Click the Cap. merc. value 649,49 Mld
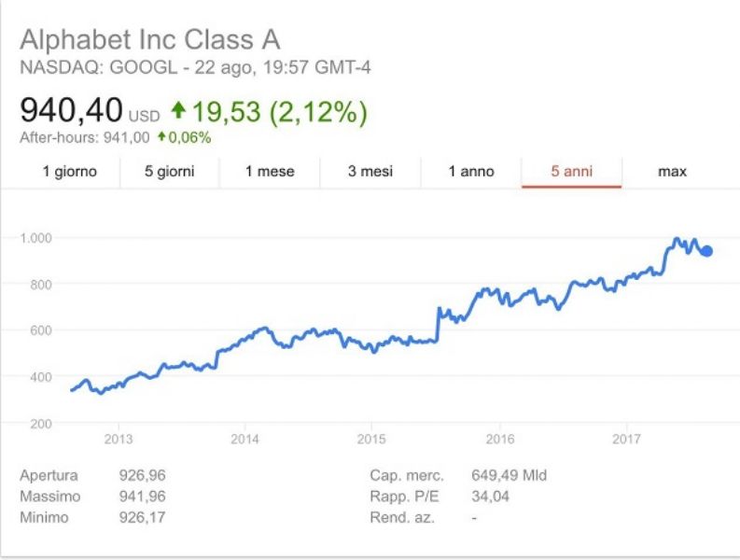This screenshot has height=560, width=740. [x=509, y=475]
